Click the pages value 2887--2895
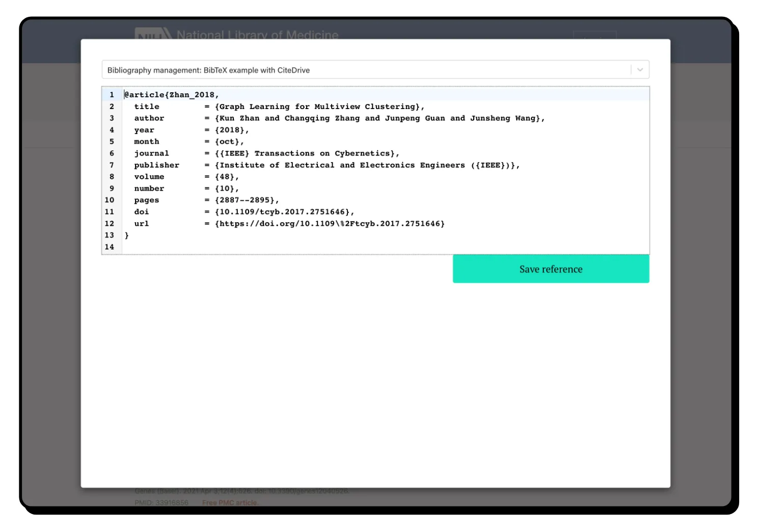This screenshot has height=532, width=759. pyautogui.click(x=246, y=200)
